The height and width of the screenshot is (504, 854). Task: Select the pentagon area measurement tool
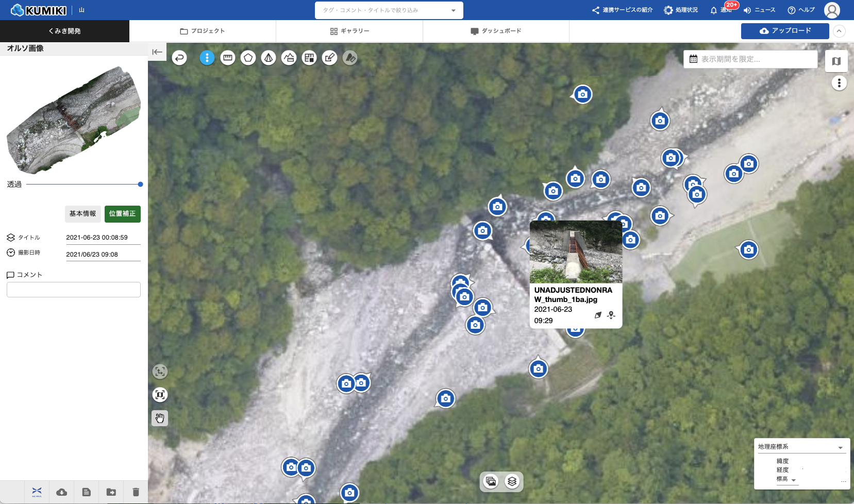pyautogui.click(x=248, y=58)
